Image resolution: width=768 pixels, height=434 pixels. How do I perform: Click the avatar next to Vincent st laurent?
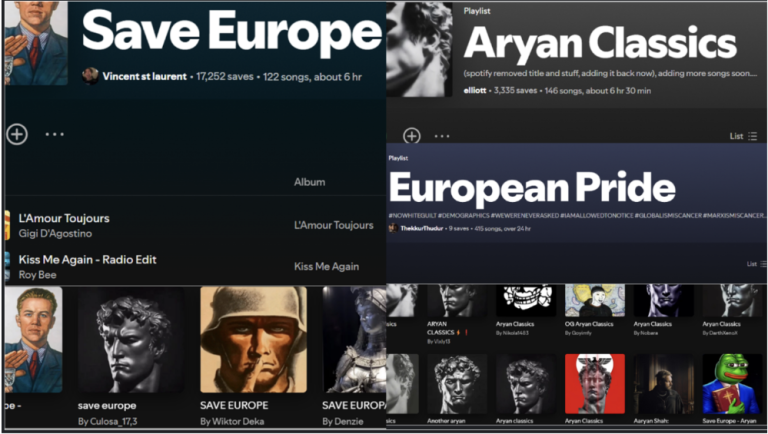click(x=90, y=76)
